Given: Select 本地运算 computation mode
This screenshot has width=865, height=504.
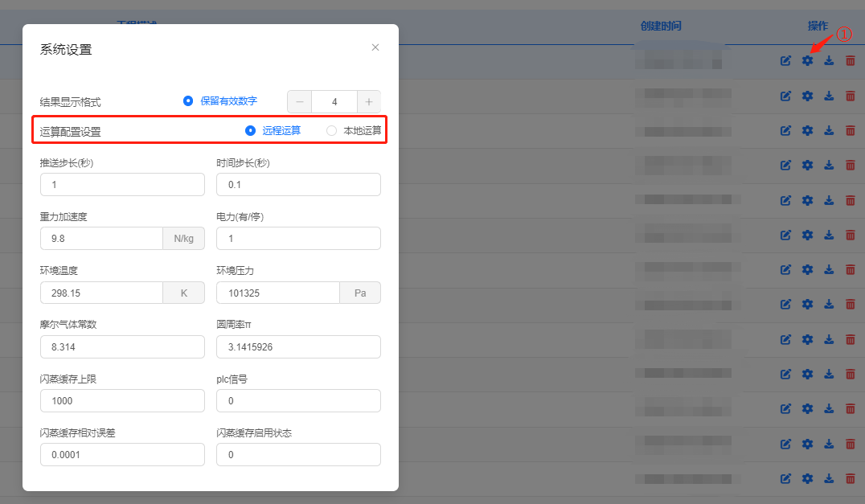Looking at the screenshot, I should point(354,131).
